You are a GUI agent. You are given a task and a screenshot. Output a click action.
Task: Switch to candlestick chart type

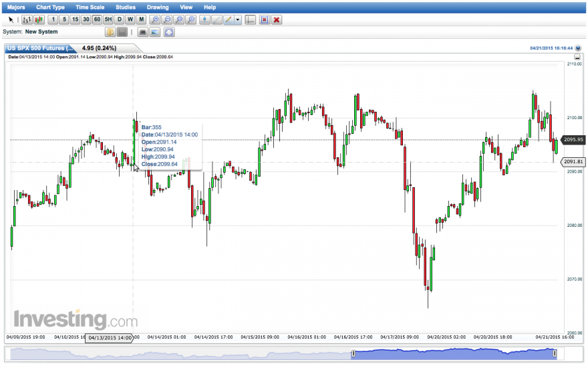pyautogui.click(x=39, y=20)
